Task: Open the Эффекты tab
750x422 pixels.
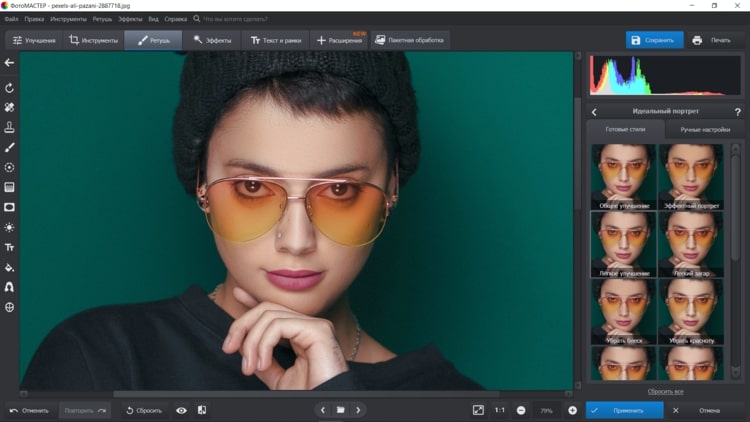Action: click(213, 40)
